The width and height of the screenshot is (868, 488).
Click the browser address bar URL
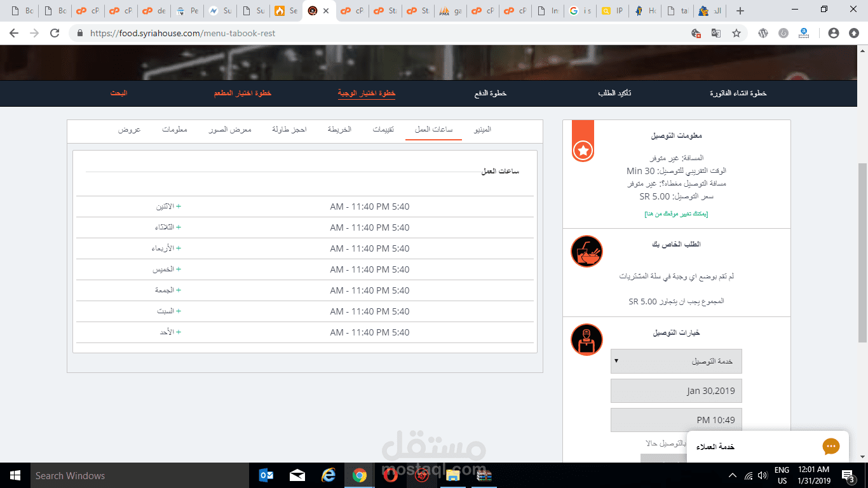point(183,33)
